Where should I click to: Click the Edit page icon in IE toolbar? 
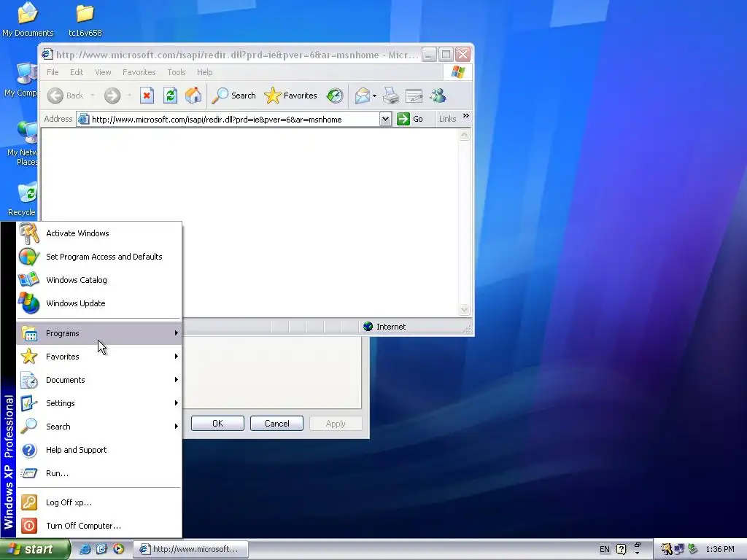point(414,96)
